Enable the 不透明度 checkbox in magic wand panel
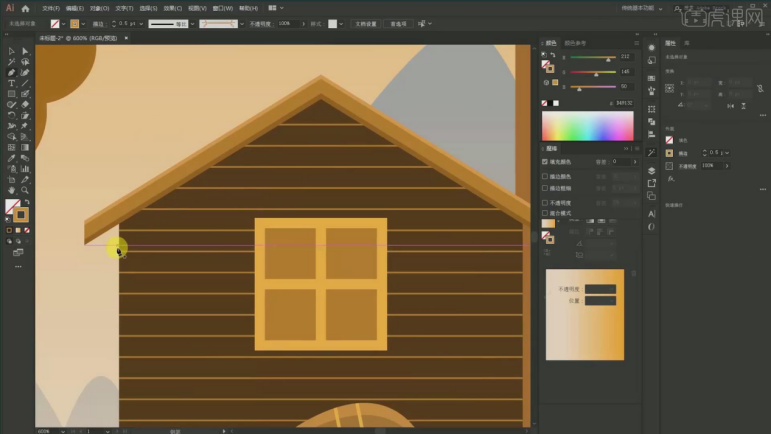Screen dimensions: 771x434 tap(545, 202)
